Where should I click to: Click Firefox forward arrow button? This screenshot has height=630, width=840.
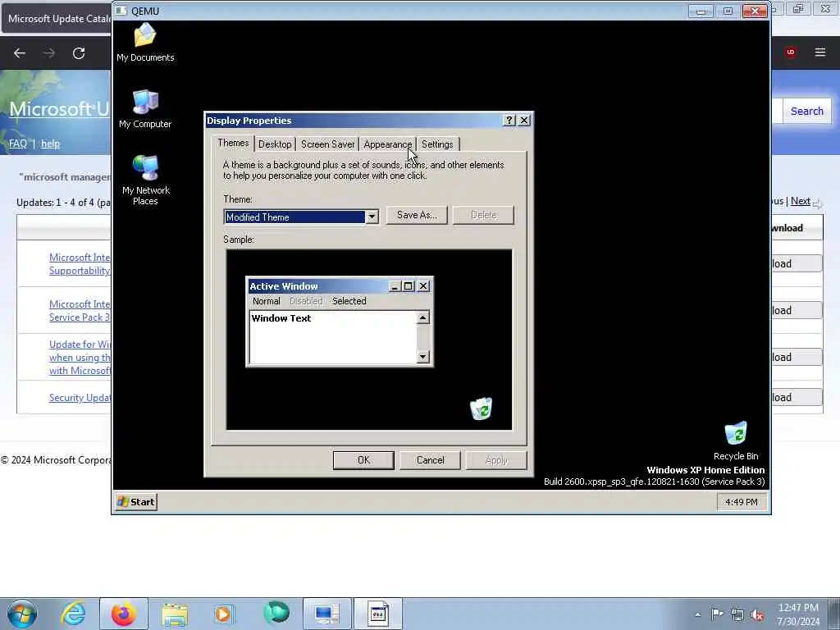[49, 53]
